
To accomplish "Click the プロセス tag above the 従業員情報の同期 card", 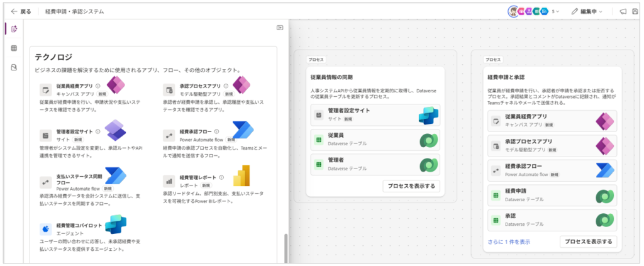I will (x=316, y=60).
